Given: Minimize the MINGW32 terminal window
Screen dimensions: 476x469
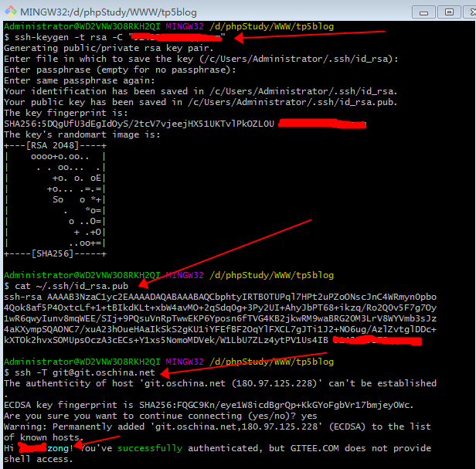Looking at the screenshot, I should [x=423, y=12].
